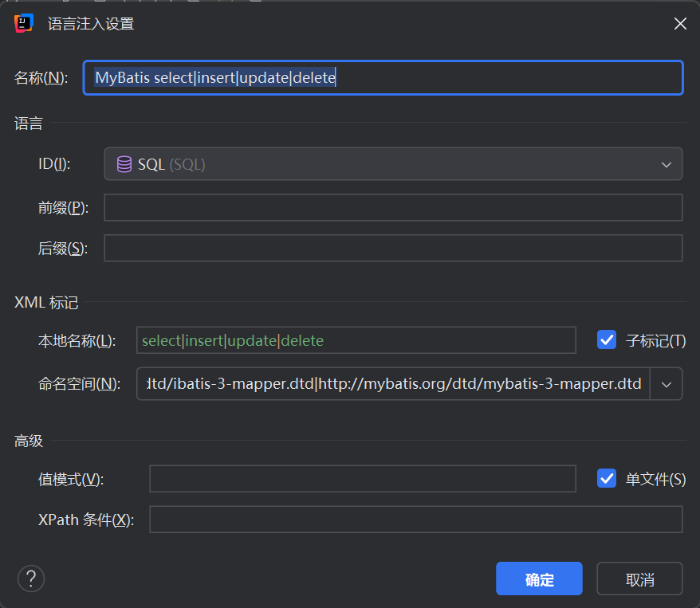The image size is (700, 608).
Task: Click the 后缀(S) label
Action: (63, 249)
